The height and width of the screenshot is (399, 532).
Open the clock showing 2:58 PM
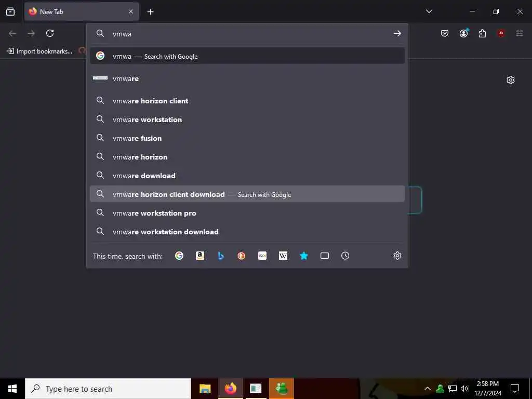tap(487, 389)
